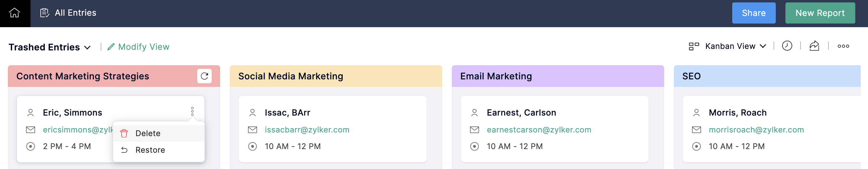Select the Social Media Marketing column header

tap(290, 76)
